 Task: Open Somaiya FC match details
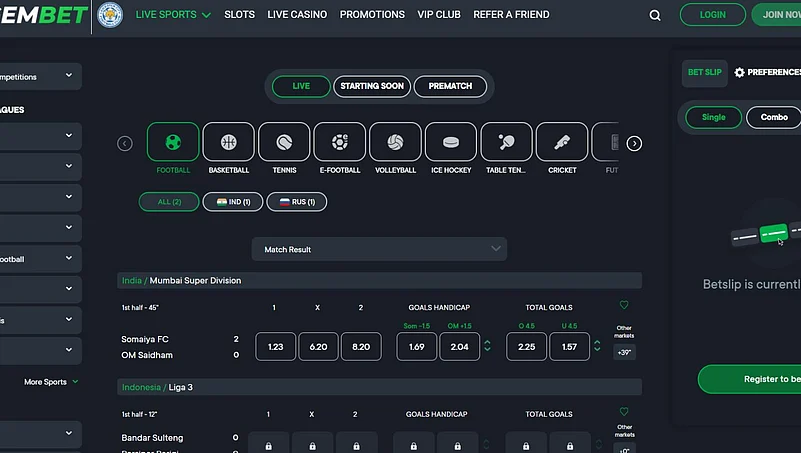tap(145, 339)
